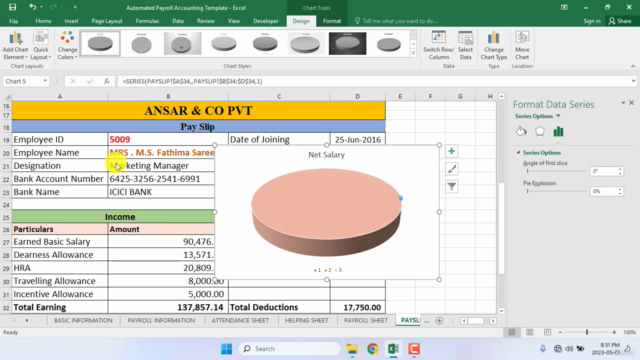
Task: Open the Chart Filters funnel button
Action: tap(451, 187)
